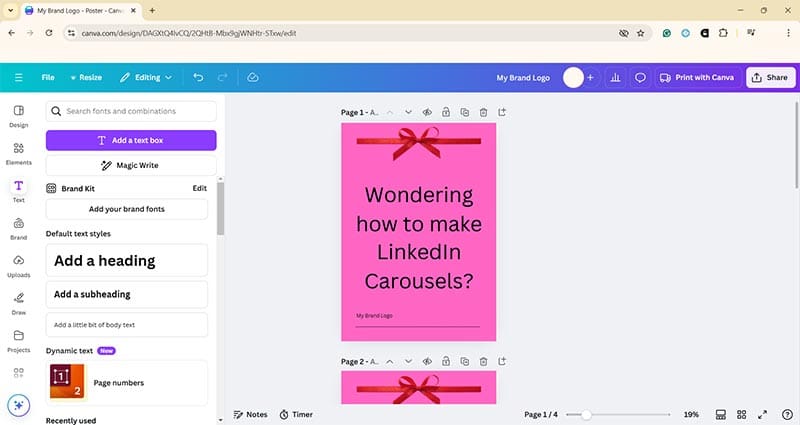Select small My Brand Logo text on page
This screenshot has width=800, height=425.
[x=374, y=316]
